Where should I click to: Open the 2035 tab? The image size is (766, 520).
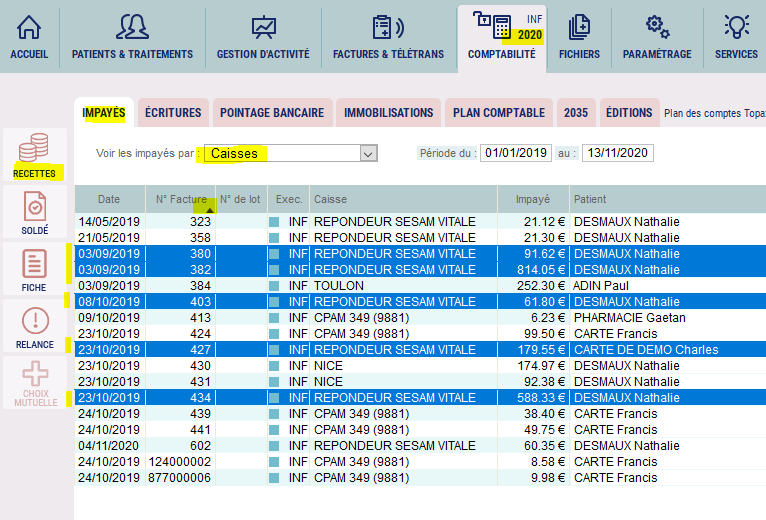[x=576, y=113]
